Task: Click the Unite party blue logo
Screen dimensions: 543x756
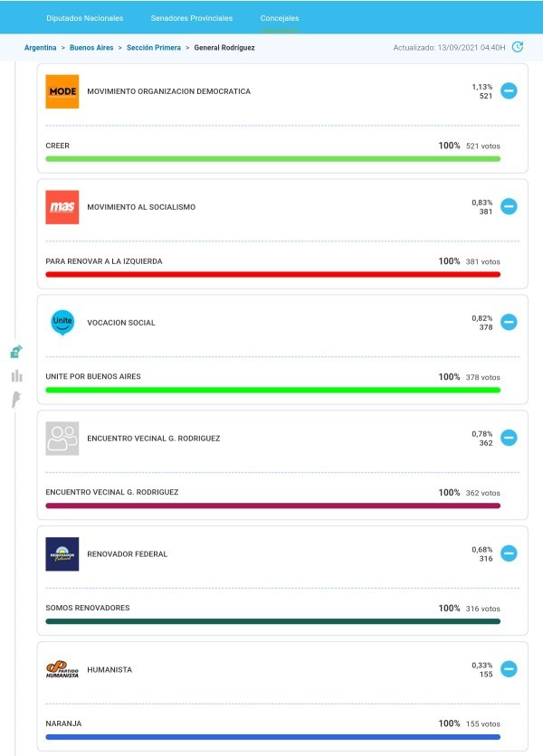Action: click(62, 323)
